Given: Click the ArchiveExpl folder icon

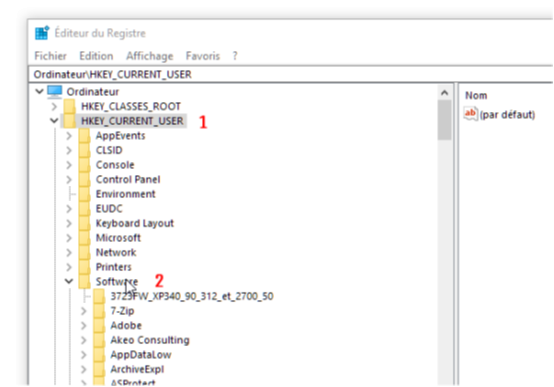Looking at the screenshot, I should point(99,369).
